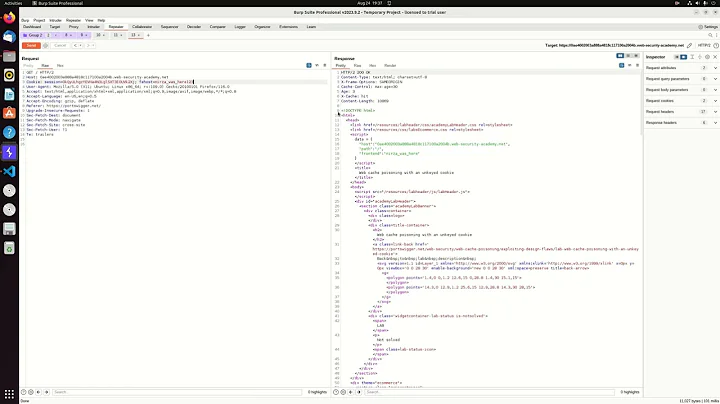Go to the previous request in history
Screen dimensions: 720x404
tap(75, 45)
